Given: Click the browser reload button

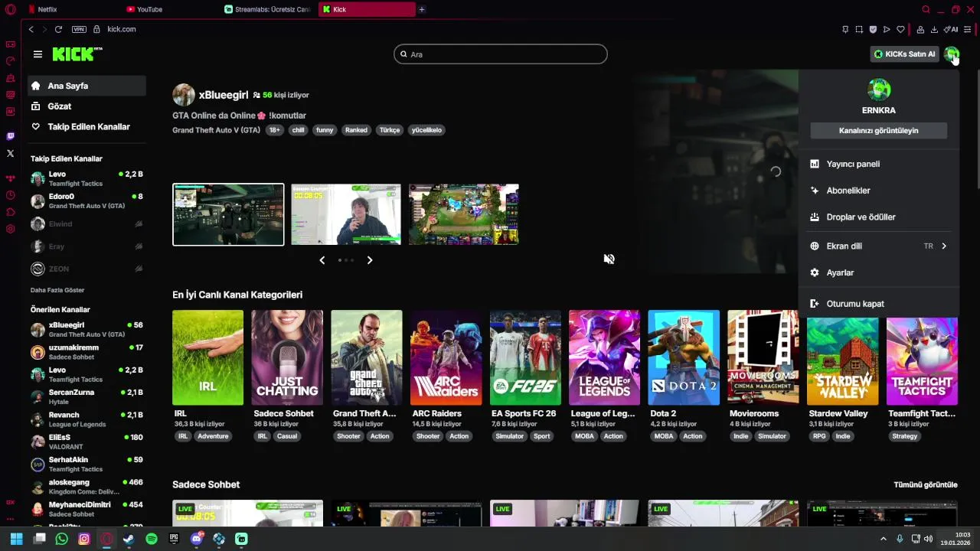Looking at the screenshot, I should click(x=58, y=29).
